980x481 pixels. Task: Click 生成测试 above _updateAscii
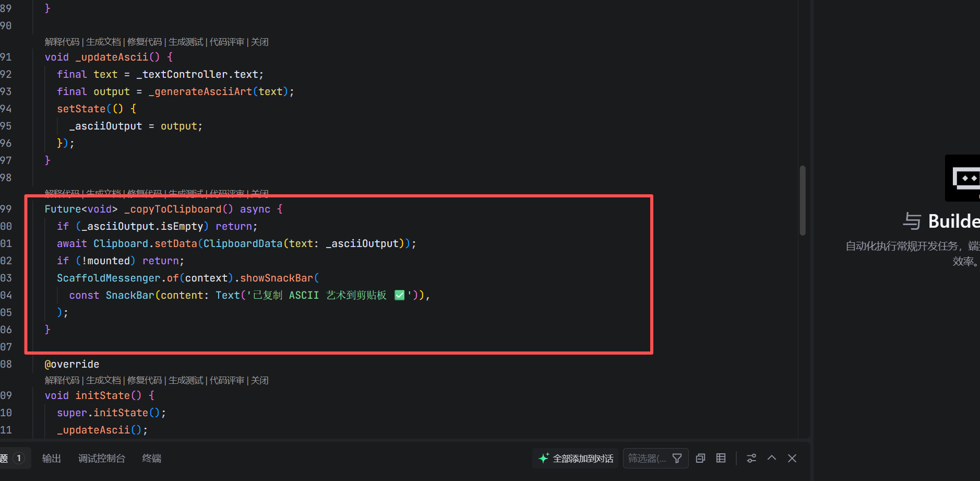[186, 42]
